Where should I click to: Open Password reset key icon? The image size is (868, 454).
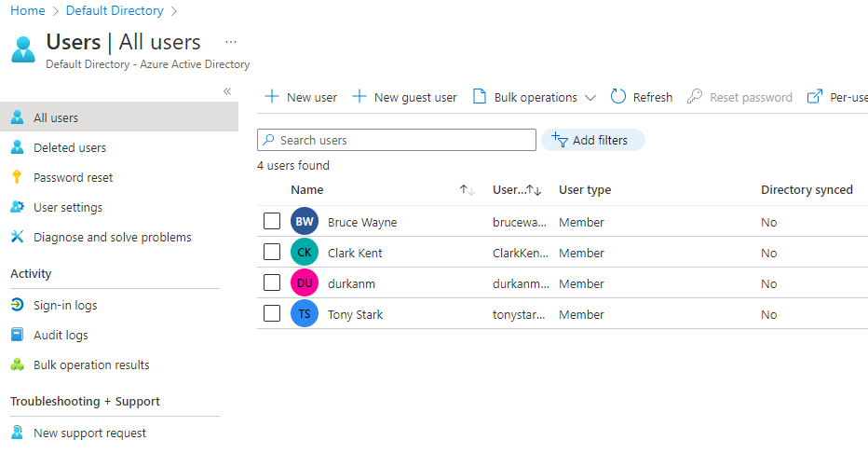click(x=17, y=177)
